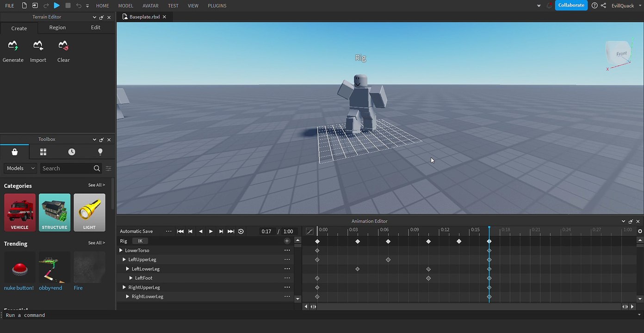
Task: Go to previous keyframe in Animation Editor
Action: pos(190,231)
